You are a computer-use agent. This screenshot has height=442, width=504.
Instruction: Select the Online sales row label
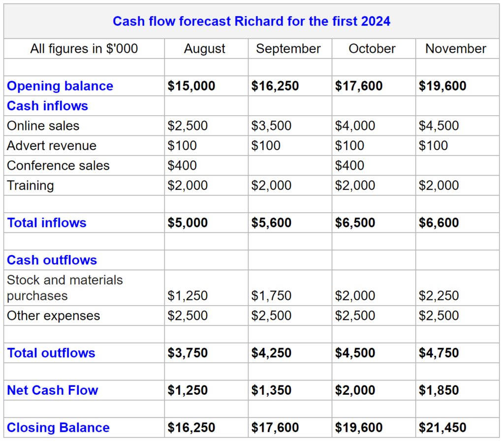[x=43, y=126]
